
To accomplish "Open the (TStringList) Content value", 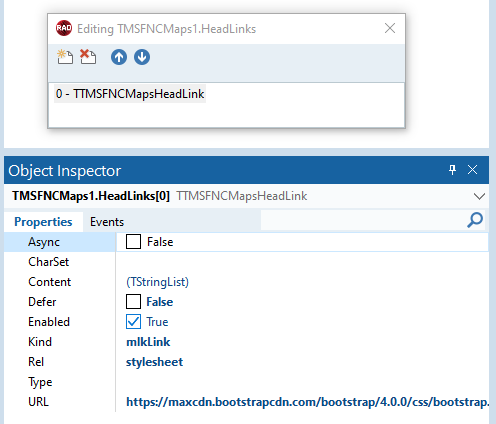I will [157, 282].
